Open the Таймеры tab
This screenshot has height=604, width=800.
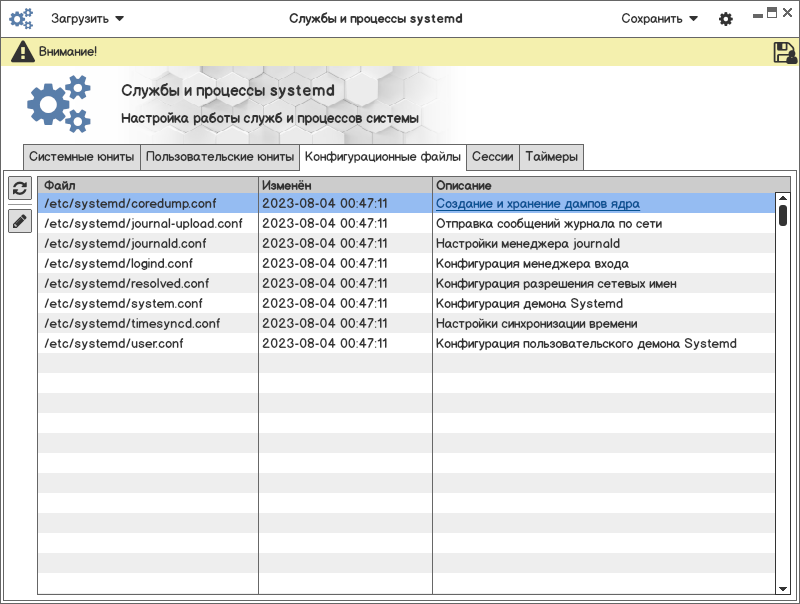pyautogui.click(x=550, y=157)
